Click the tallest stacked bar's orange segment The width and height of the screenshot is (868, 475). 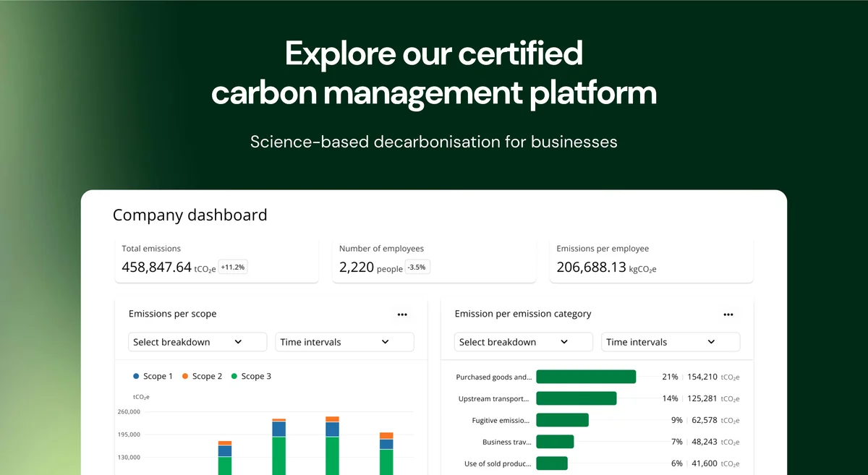pos(333,419)
